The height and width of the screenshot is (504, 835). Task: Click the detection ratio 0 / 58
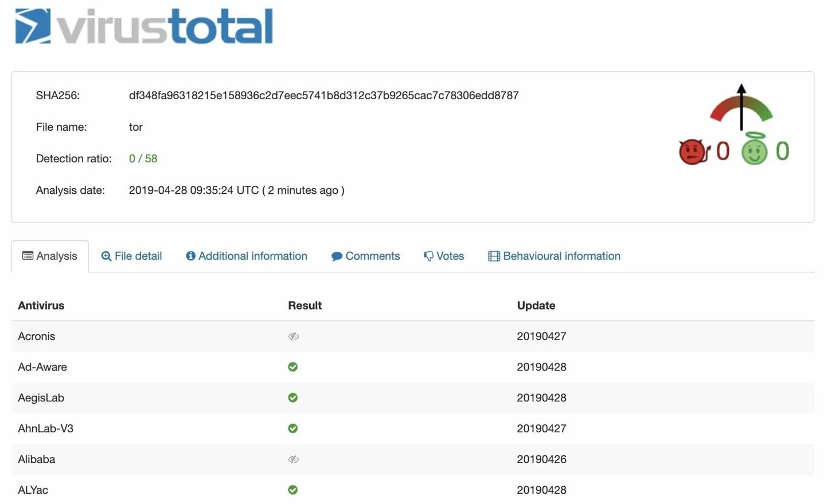coord(143,158)
